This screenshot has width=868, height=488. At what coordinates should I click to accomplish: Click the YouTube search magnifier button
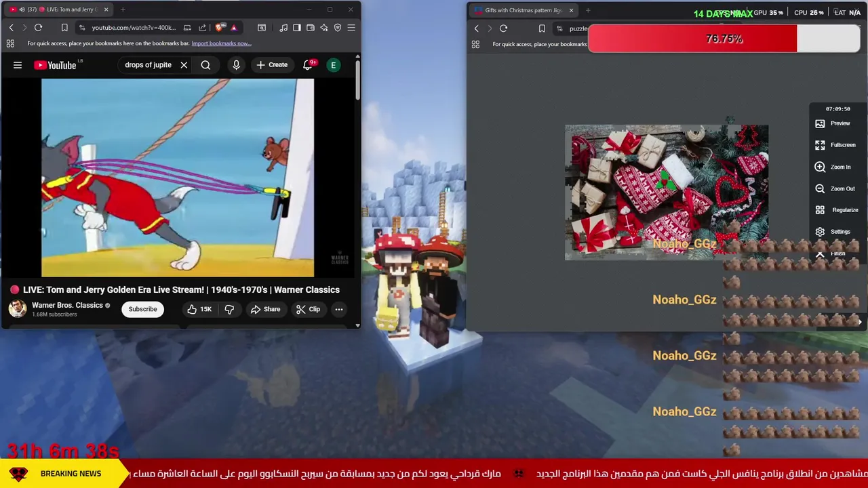pos(205,65)
